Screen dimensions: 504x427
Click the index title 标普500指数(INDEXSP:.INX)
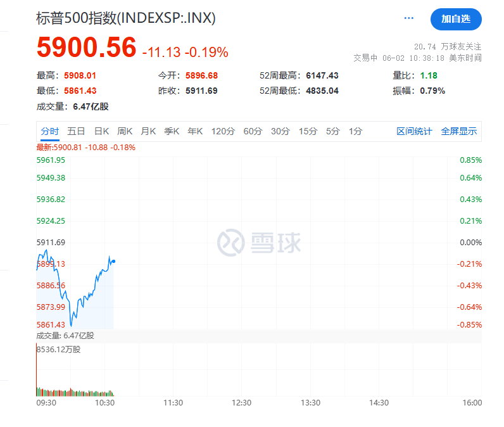tap(125, 18)
